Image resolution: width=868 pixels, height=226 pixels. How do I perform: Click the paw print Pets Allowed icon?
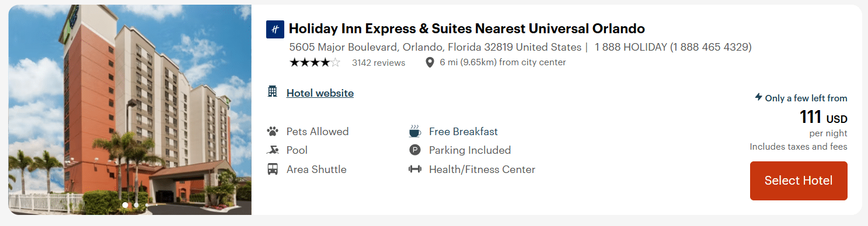273,131
